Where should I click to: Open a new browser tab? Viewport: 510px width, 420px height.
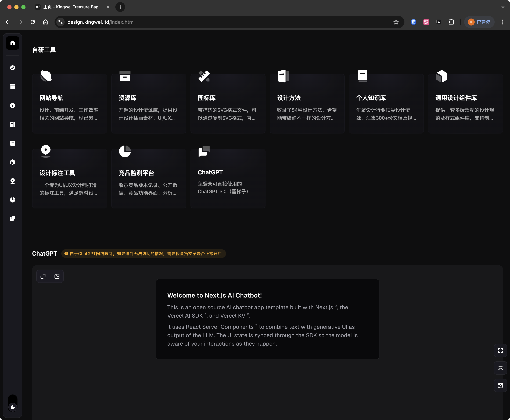[x=120, y=7]
